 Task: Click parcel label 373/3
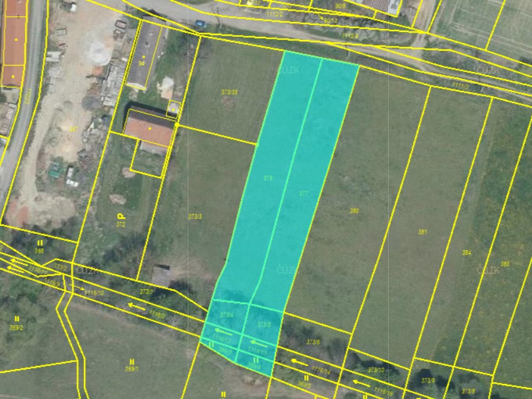pyautogui.click(x=195, y=216)
